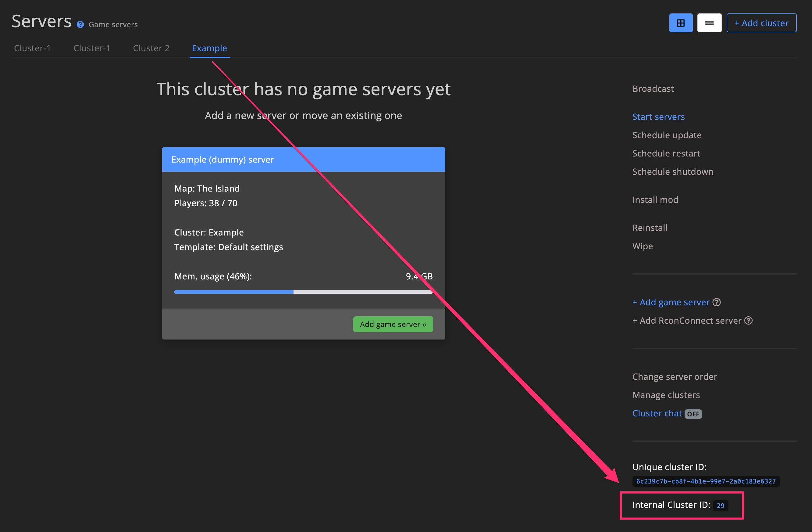Click the grid view icon

point(681,23)
